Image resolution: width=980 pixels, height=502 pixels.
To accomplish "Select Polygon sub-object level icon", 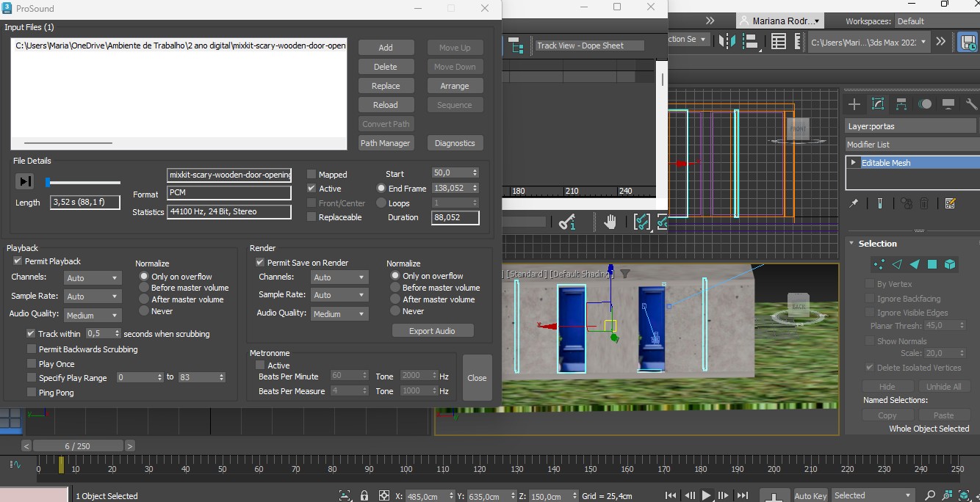I will coord(932,264).
